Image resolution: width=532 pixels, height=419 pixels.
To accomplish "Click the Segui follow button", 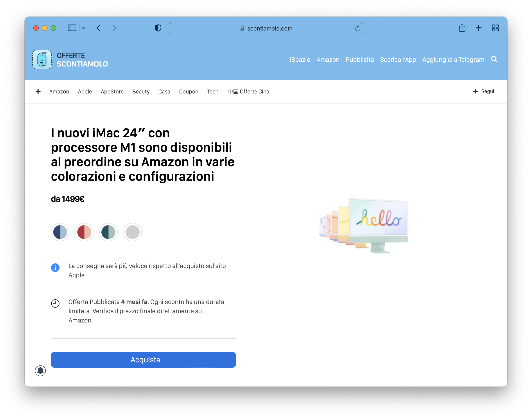I will tap(484, 91).
